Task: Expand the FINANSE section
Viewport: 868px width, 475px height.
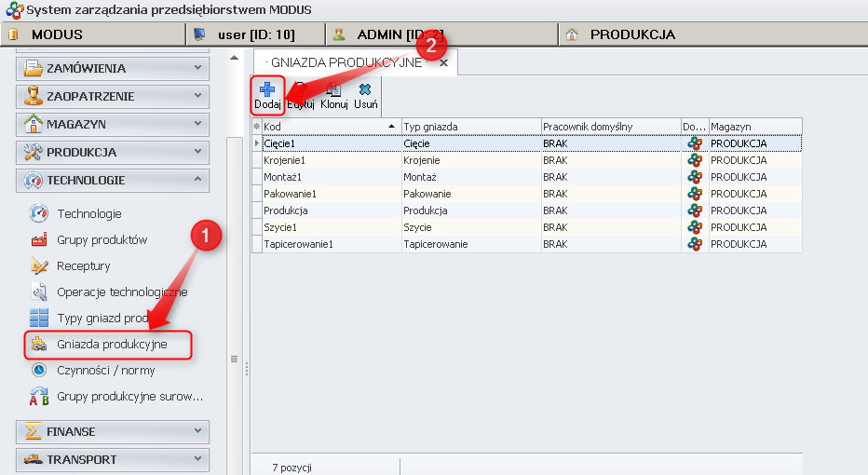Action: (x=112, y=431)
